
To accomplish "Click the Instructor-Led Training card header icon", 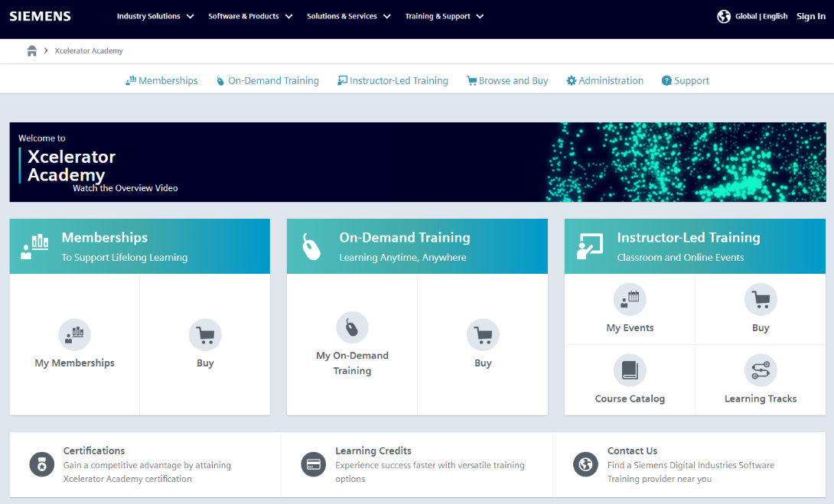I will coord(589,246).
